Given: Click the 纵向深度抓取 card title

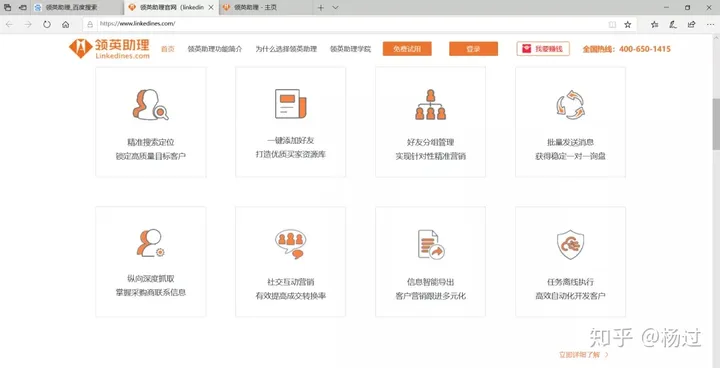Looking at the screenshot, I should [x=151, y=278].
